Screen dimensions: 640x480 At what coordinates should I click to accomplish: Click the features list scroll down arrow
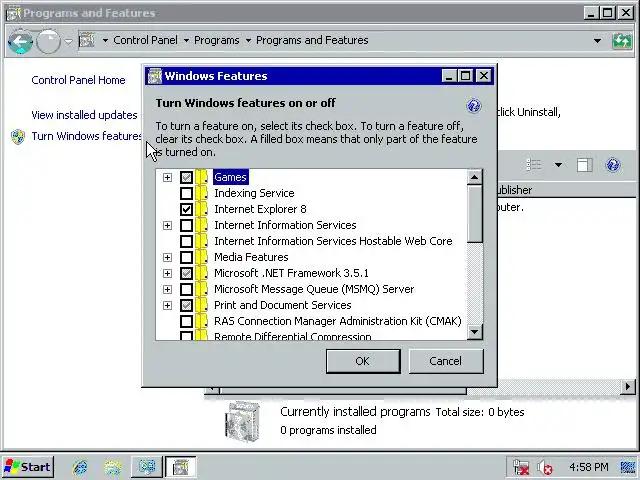pos(474,332)
